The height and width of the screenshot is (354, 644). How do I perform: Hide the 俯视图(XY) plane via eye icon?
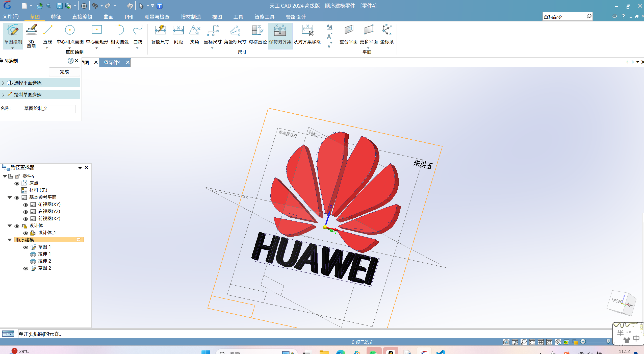[25, 205]
